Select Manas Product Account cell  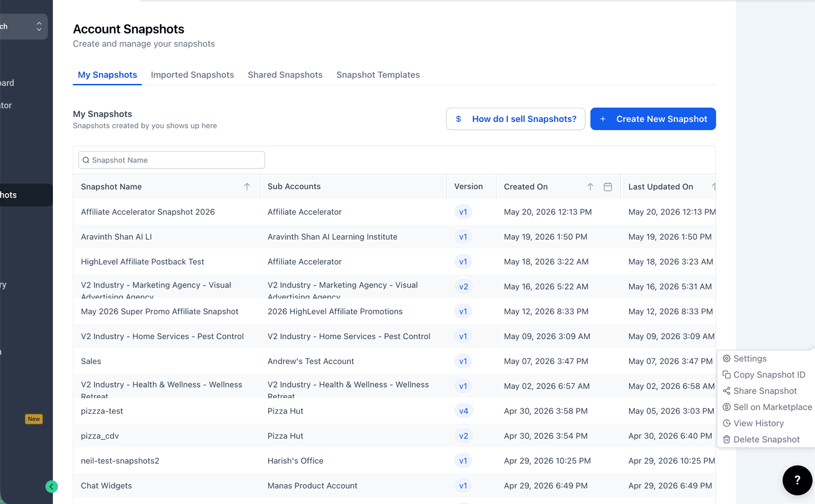tap(312, 485)
